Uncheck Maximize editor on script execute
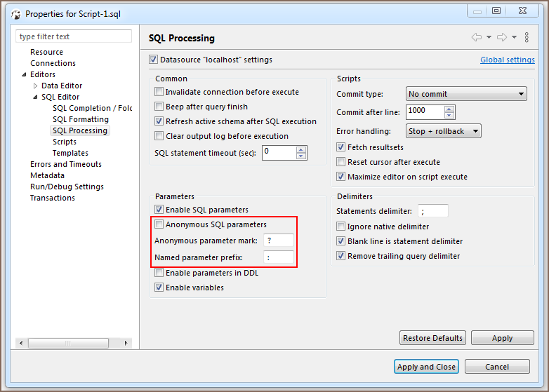Screen dimensions: 549x392 point(341,177)
